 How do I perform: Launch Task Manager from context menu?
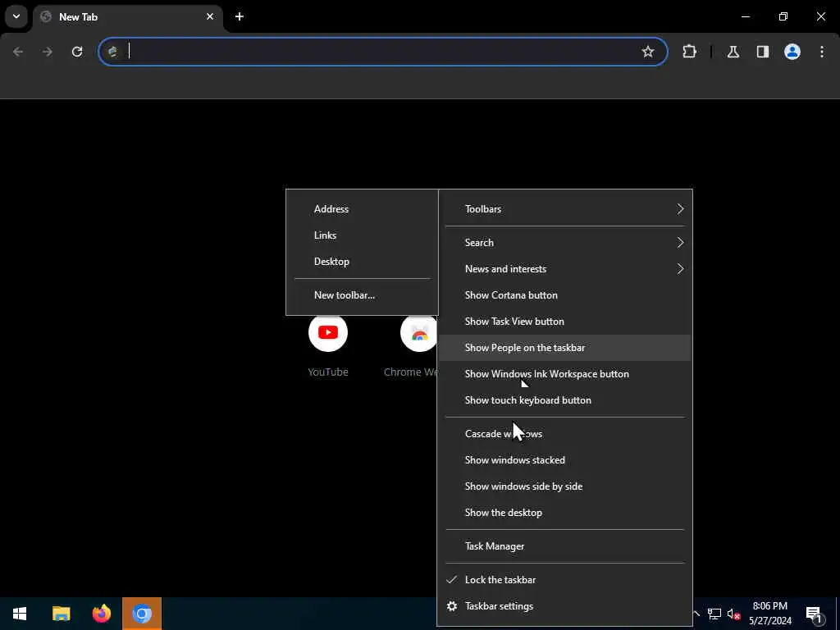click(565, 546)
